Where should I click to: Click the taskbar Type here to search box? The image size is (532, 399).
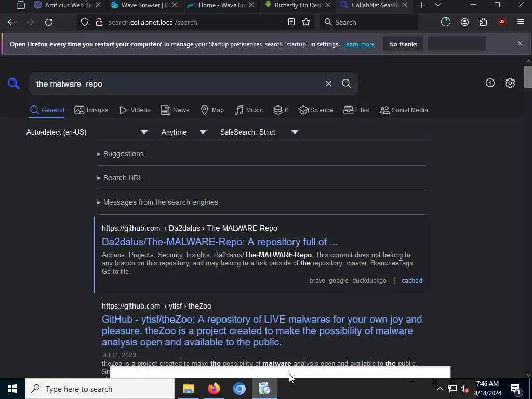pos(100,389)
